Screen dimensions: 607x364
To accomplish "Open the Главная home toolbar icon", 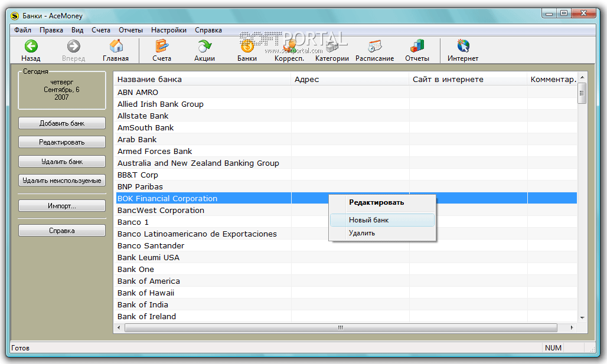I will point(116,46).
